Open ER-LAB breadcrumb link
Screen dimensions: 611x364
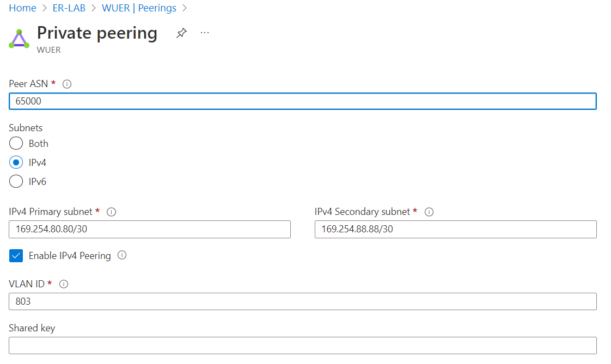pos(69,8)
